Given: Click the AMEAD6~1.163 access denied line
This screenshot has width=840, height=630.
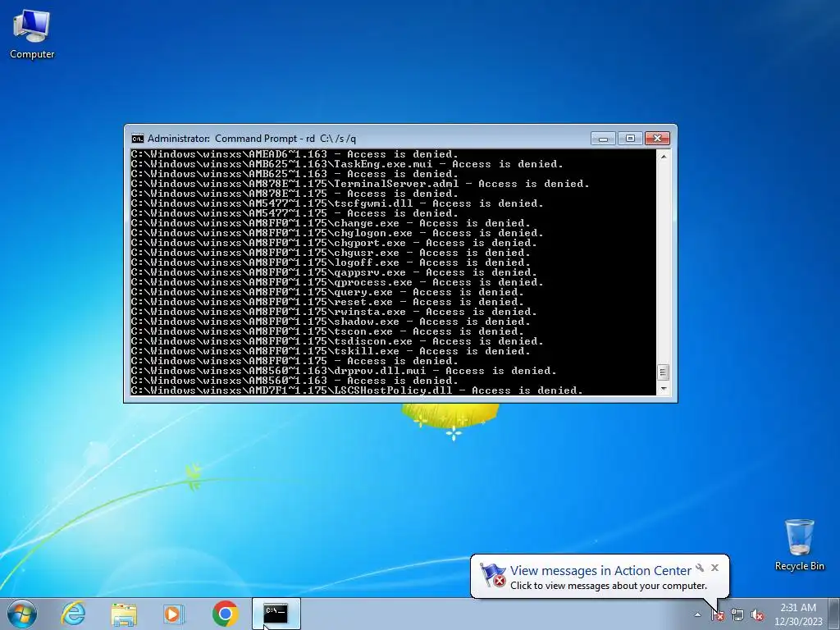Looking at the screenshot, I should pyautogui.click(x=294, y=154).
